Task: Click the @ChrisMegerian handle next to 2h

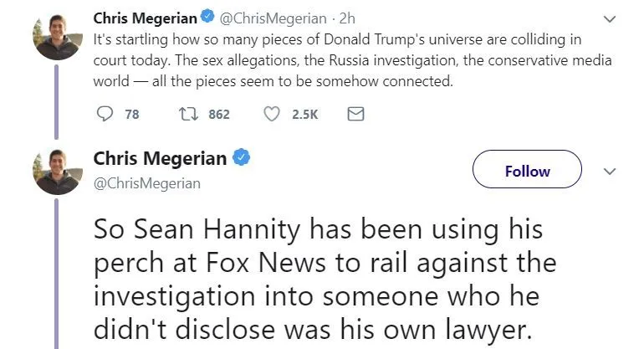Action: pyautogui.click(x=273, y=18)
